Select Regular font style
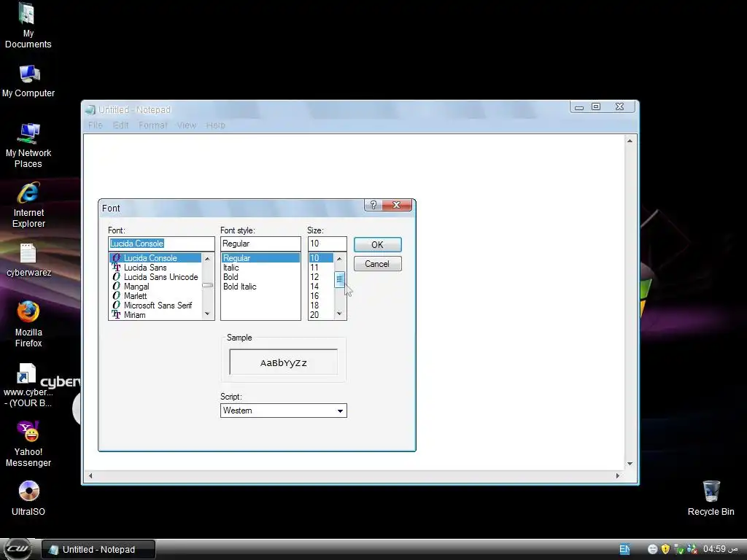Image resolution: width=747 pixels, height=560 pixels. 260,257
